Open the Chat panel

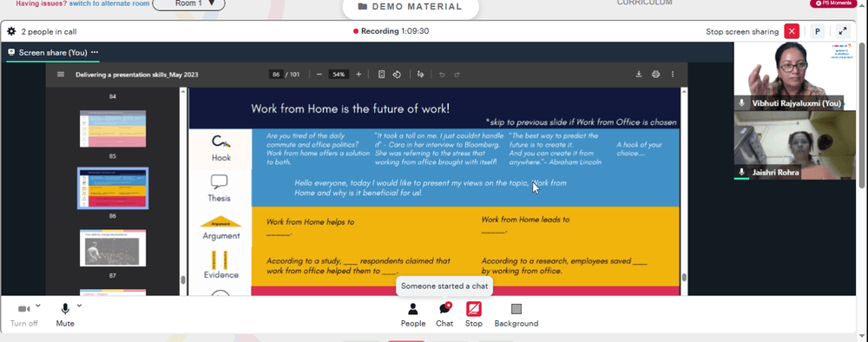pos(444,315)
